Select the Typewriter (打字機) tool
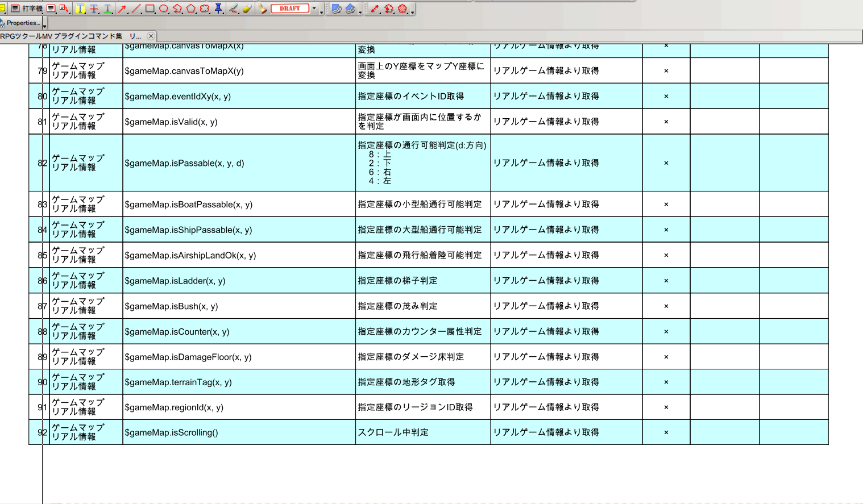 26,9
